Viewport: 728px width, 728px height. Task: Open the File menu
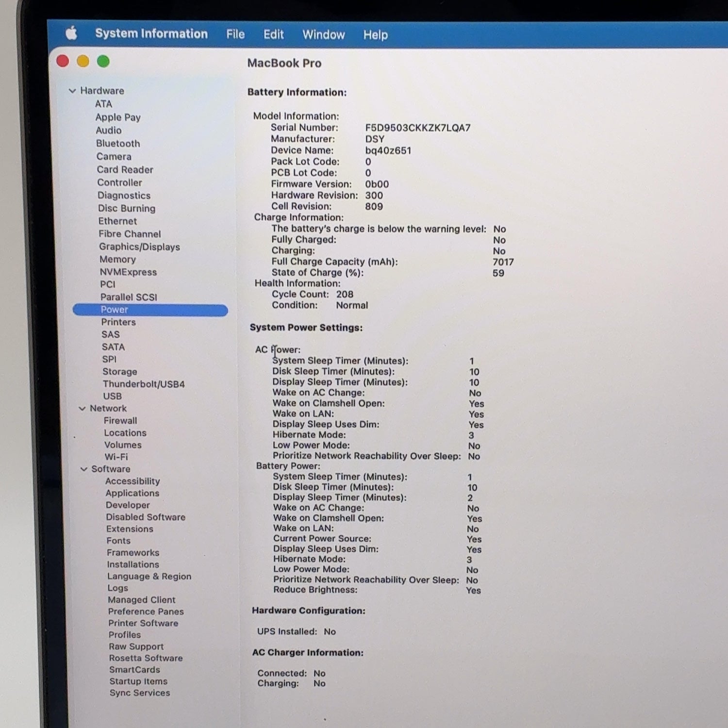coord(235,34)
